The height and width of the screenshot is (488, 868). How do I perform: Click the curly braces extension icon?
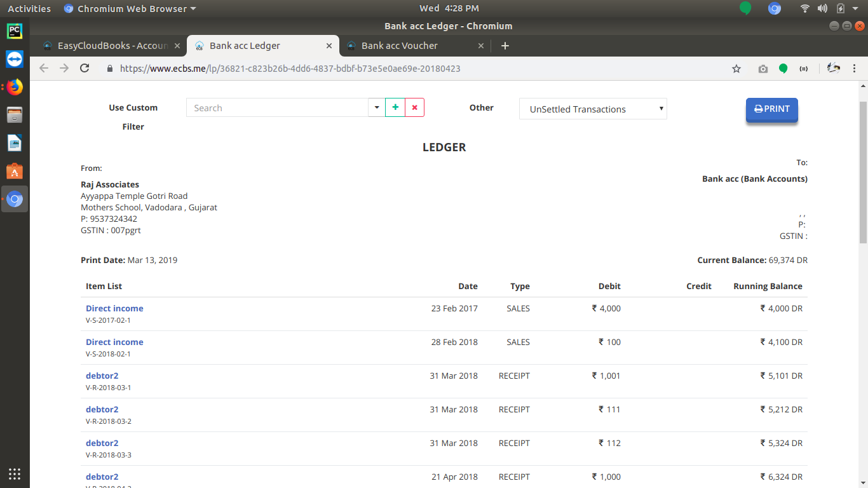(x=804, y=69)
